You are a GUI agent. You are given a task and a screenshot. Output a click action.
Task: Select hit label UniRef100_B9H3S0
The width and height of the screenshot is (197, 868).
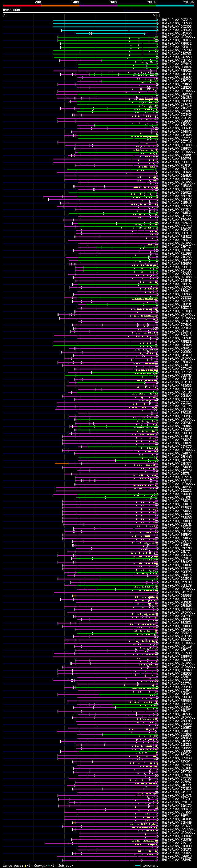[177, 463]
